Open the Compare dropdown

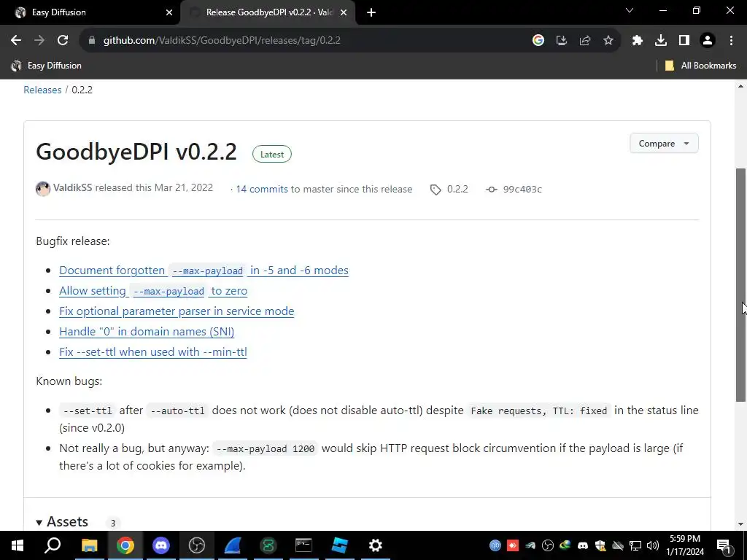point(664,144)
